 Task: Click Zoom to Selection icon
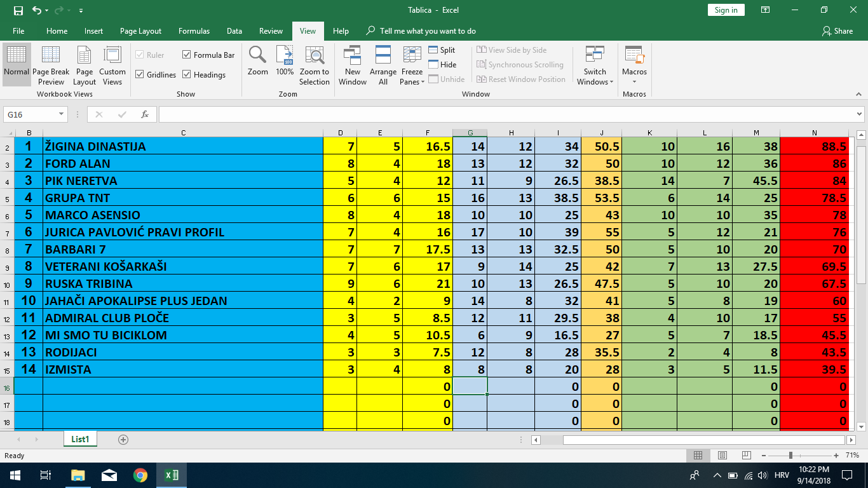point(315,56)
